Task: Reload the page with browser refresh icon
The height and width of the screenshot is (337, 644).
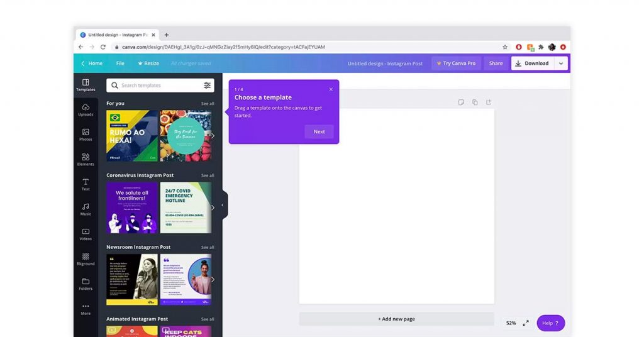Action: point(103,47)
